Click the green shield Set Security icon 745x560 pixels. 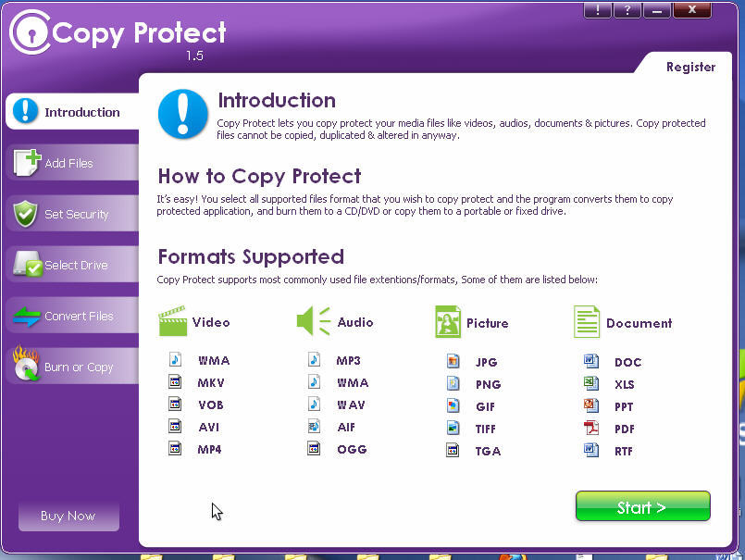pyautogui.click(x=25, y=214)
